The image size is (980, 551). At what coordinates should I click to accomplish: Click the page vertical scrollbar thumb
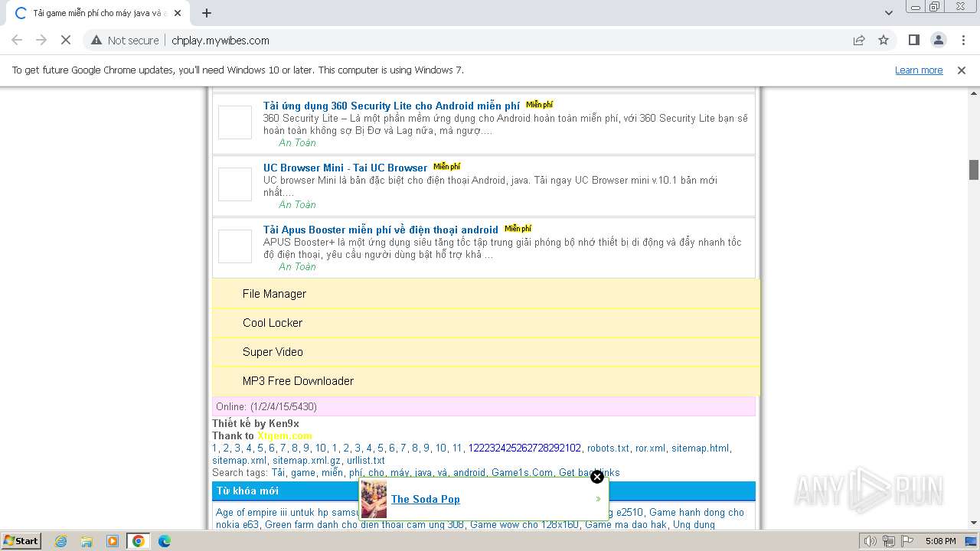[974, 170]
